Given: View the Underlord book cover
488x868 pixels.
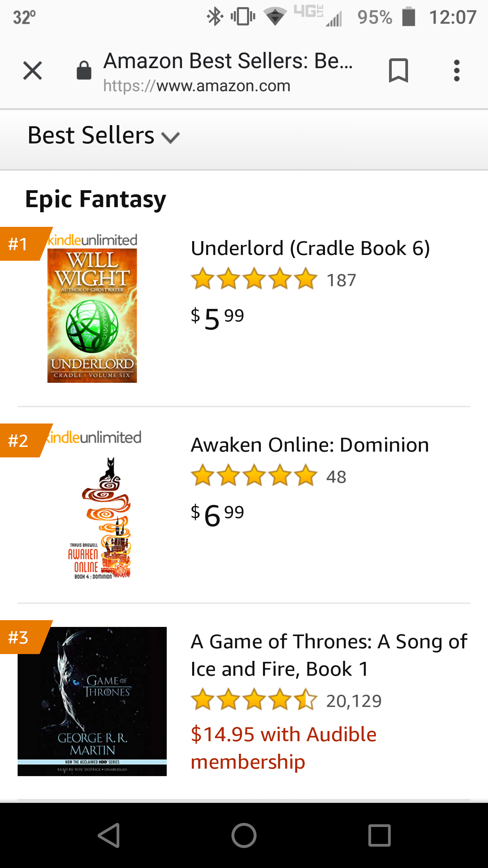Looking at the screenshot, I should [x=92, y=315].
